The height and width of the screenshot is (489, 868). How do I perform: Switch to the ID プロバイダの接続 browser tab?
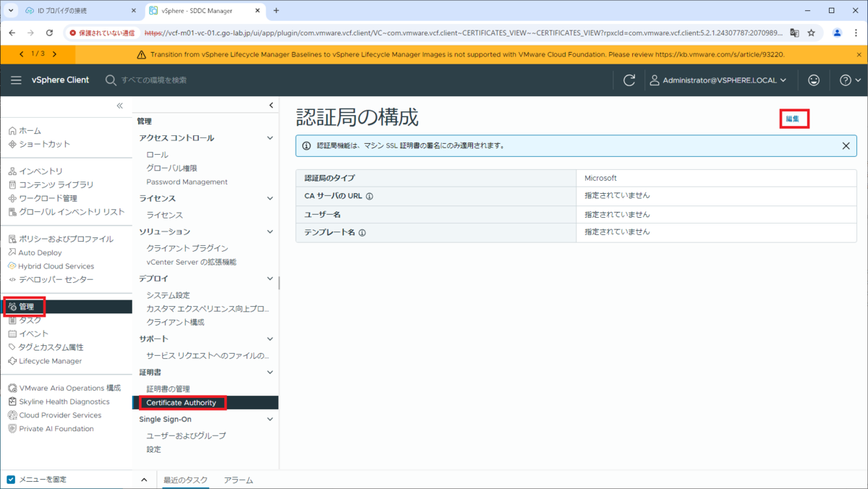(x=80, y=11)
